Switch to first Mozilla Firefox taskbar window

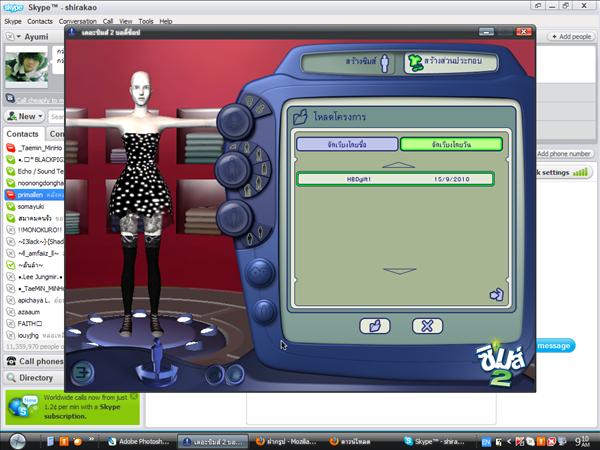click(x=286, y=442)
